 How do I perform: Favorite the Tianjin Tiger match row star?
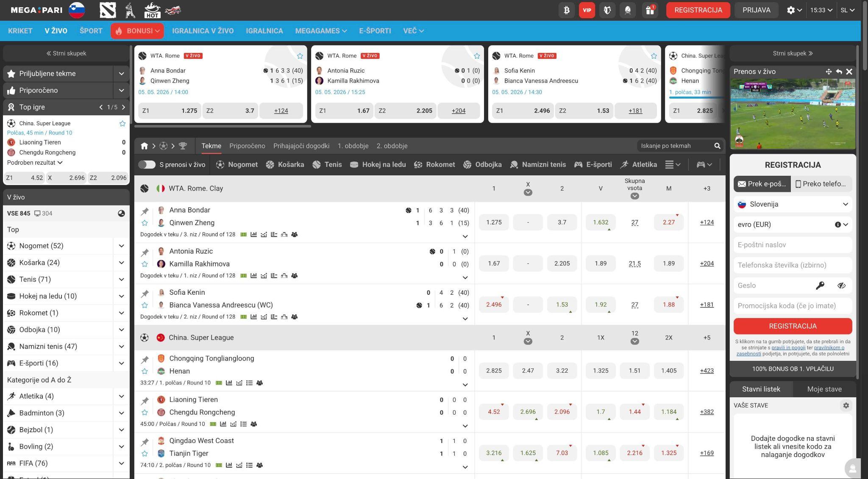pos(145,453)
